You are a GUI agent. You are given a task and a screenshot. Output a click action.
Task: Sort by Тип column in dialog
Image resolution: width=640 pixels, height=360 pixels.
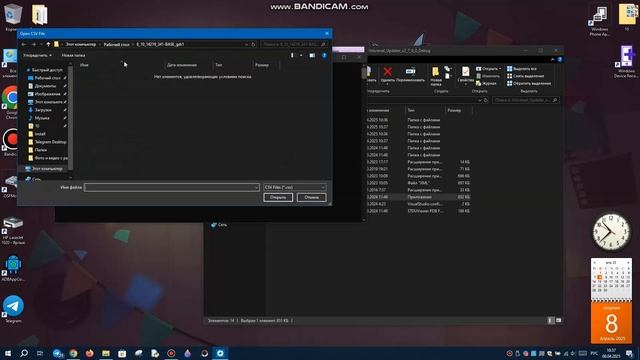[x=219, y=65]
